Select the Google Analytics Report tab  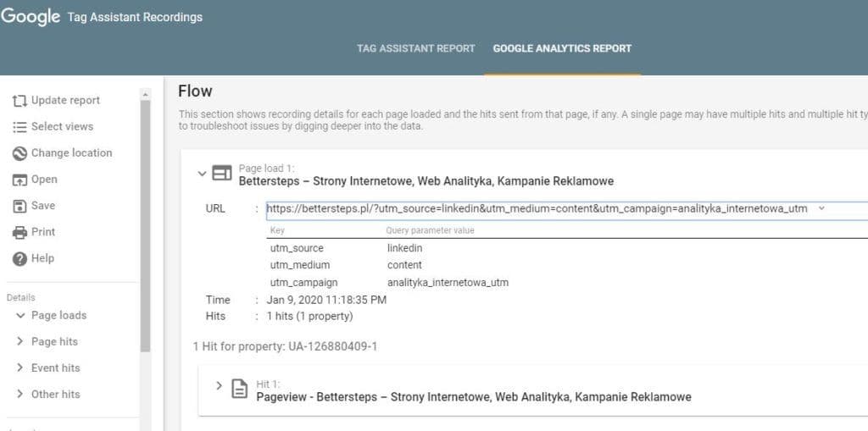click(x=562, y=48)
